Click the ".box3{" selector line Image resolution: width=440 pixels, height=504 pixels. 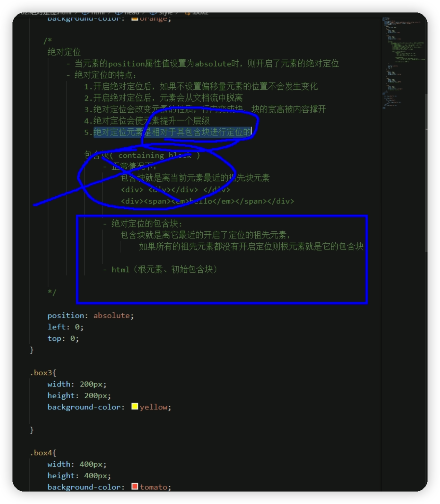pos(43,373)
